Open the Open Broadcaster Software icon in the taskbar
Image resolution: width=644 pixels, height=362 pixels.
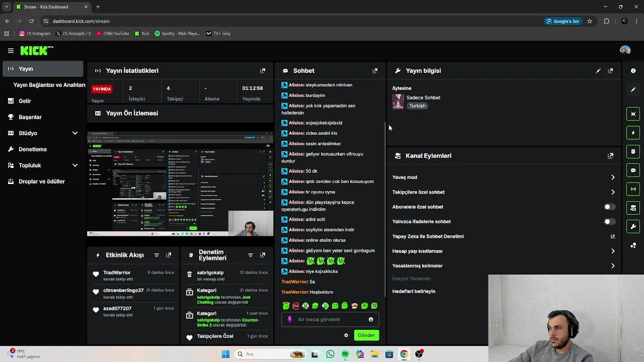click(x=419, y=354)
